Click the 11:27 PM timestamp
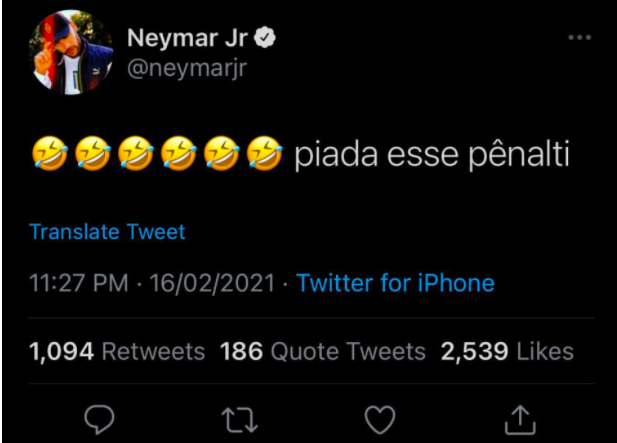The height and width of the screenshot is (443, 617). (79, 283)
